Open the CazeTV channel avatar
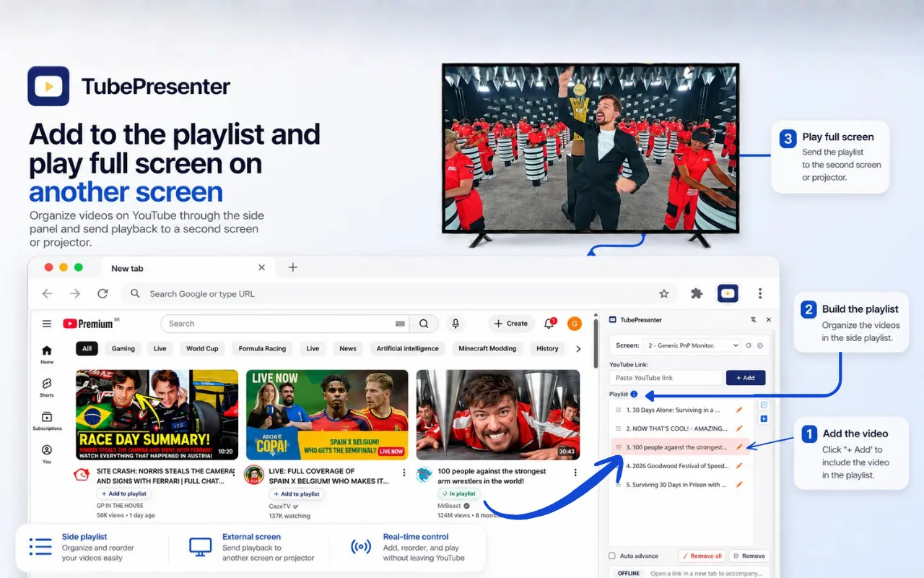 pos(253,475)
